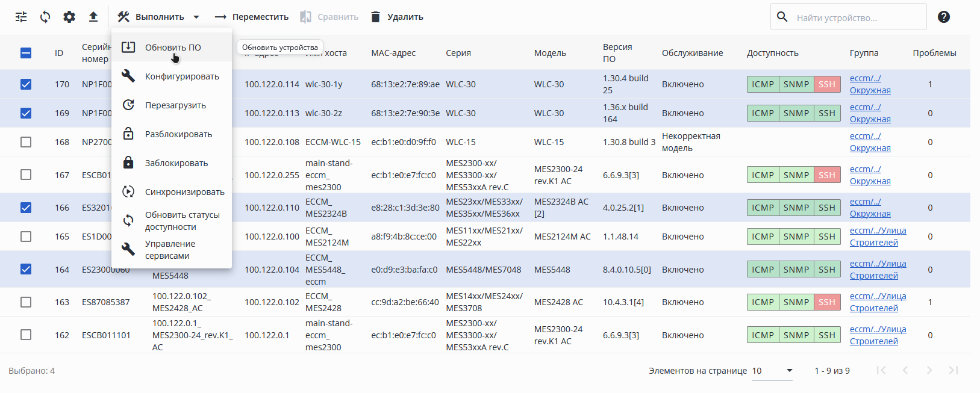980x393 pixels.
Task: Click the refresh icon in the toolbar
Action: pyautogui.click(x=45, y=17)
